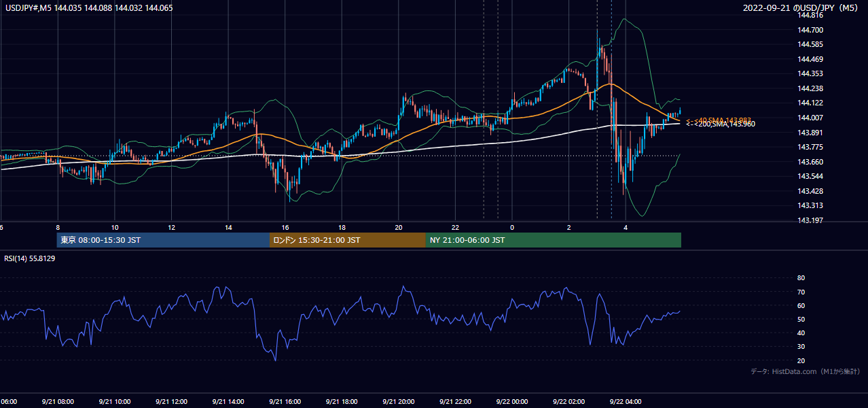Click the 9/22 00:00 bottom time label
Viewport: 868px width, 408px height.
point(512,401)
